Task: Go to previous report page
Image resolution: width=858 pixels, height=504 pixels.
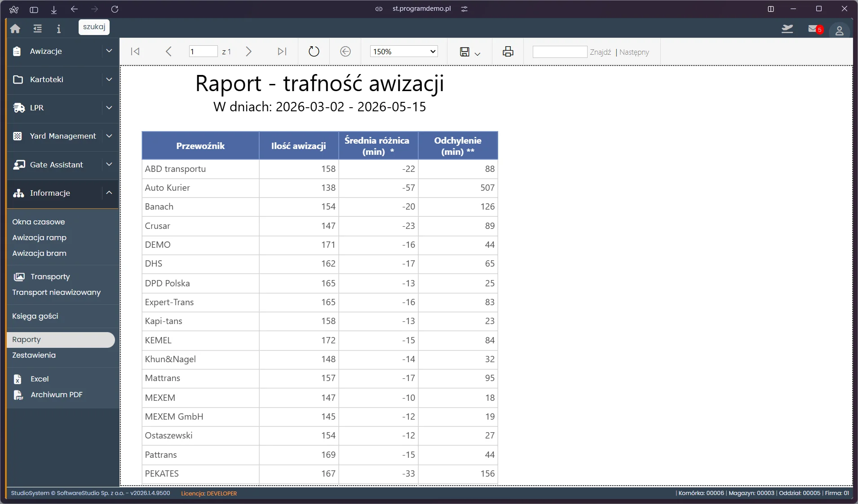Action: 168,52
